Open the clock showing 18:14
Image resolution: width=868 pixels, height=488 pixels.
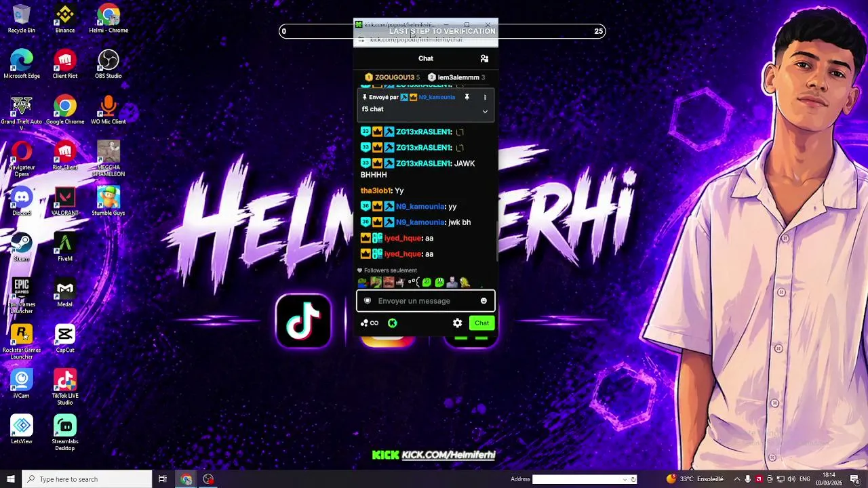[x=829, y=479]
